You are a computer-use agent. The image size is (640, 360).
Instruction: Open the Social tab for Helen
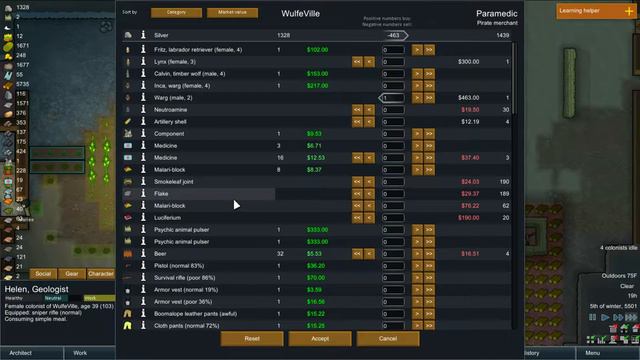43,274
